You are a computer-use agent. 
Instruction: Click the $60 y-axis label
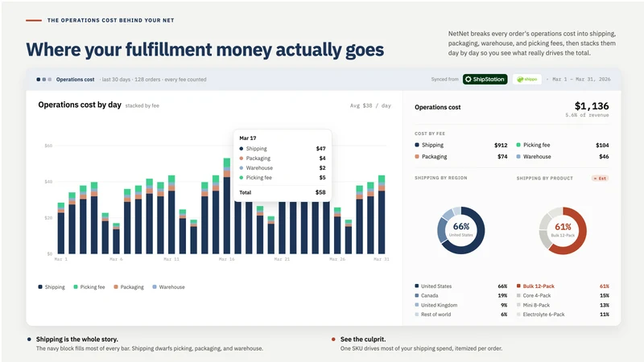[48, 146]
